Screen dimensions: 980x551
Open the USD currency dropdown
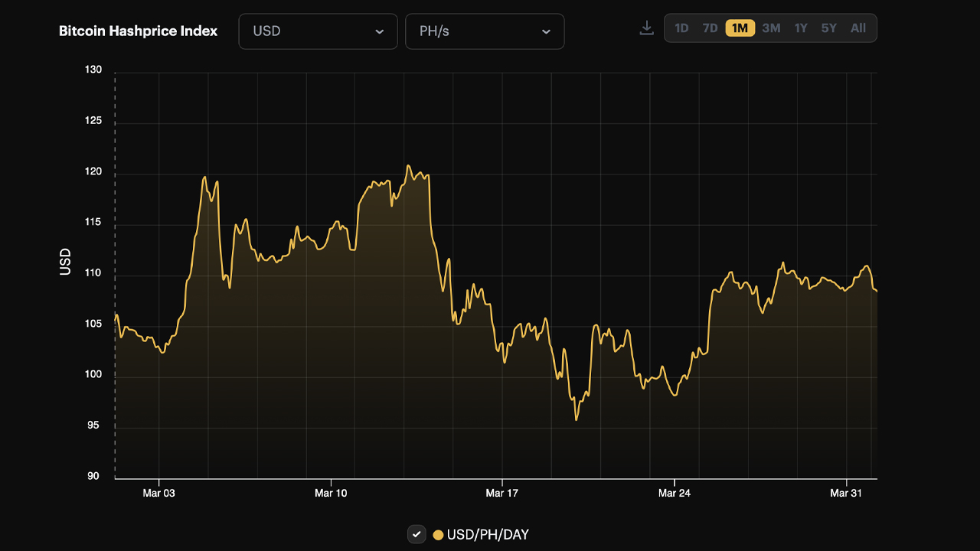pos(318,31)
